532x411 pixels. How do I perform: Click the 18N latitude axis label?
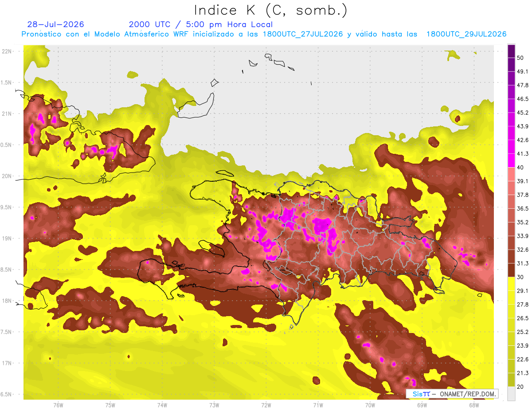point(7,301)
